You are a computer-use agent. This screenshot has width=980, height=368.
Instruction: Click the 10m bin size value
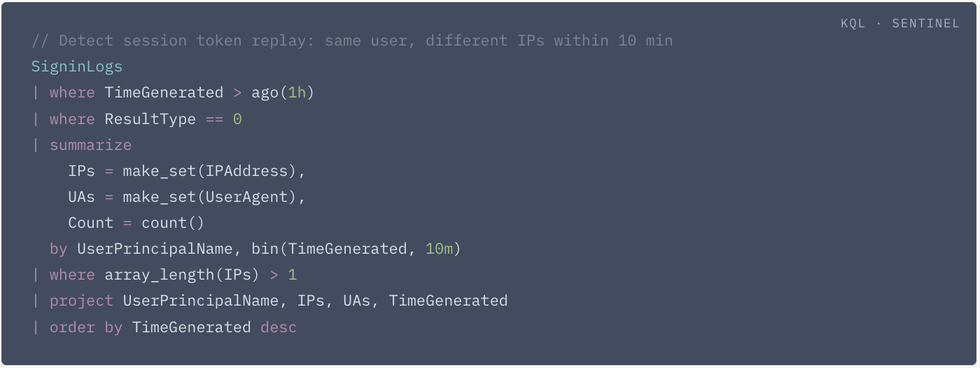439,249
